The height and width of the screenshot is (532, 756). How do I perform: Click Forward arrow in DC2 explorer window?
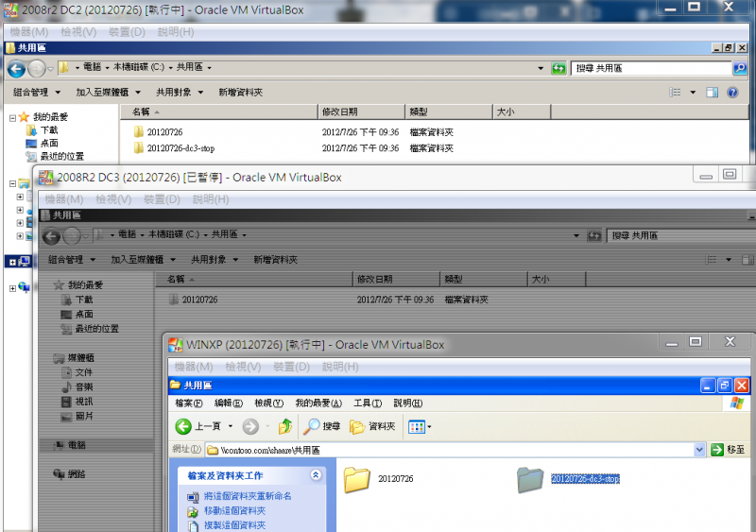[37, 69]
